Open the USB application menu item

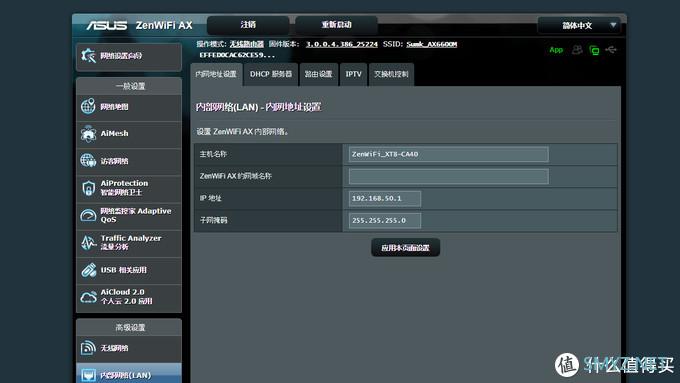point(129,270)
